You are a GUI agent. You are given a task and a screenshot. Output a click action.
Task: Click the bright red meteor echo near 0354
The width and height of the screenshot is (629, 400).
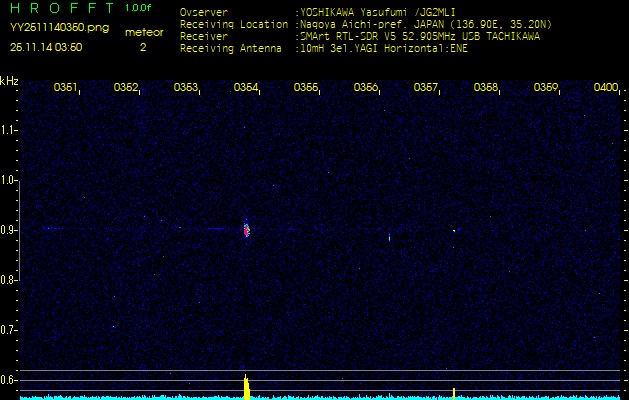click(246, 230)
